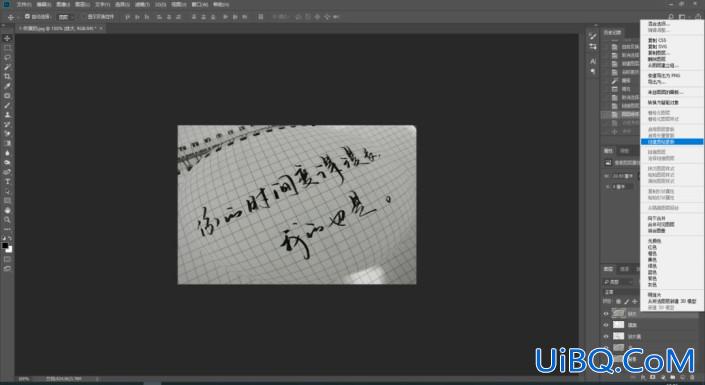This screenshot has height=385, width=705.
Task: Switch to the 图层 (Layers) panel tab
Action: point(608,269)
